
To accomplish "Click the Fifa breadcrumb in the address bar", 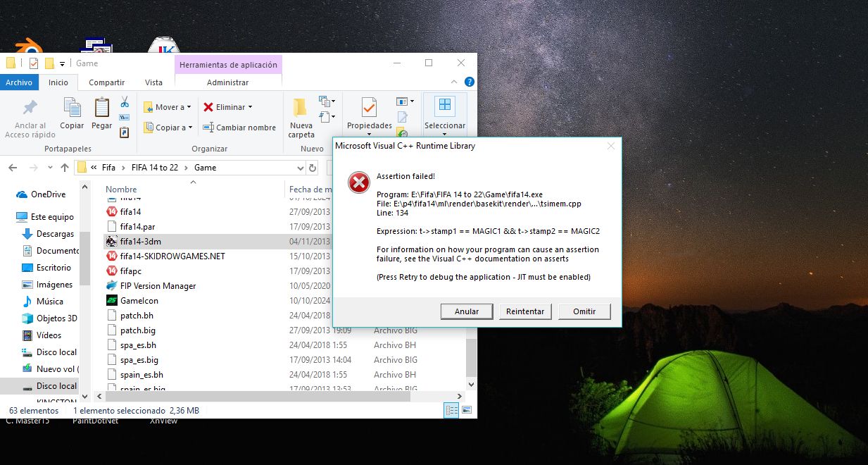I will click(108, 168).
